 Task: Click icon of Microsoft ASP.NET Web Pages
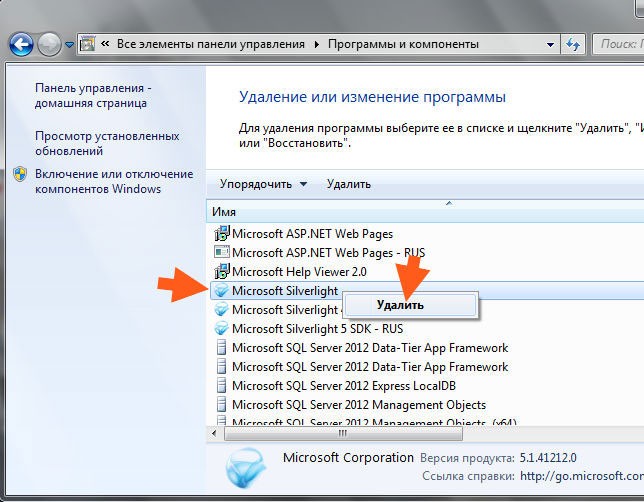[222, 233]
